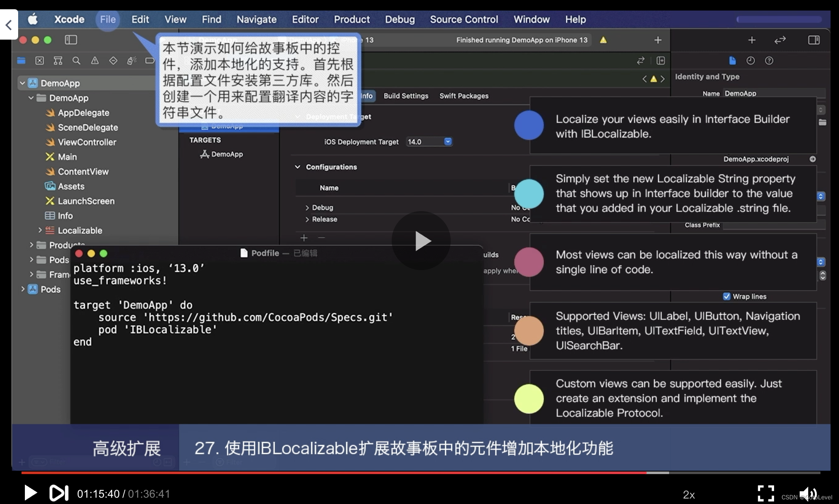Open LaunchScreen storyboard
The image size is (839, 504).
86,201
